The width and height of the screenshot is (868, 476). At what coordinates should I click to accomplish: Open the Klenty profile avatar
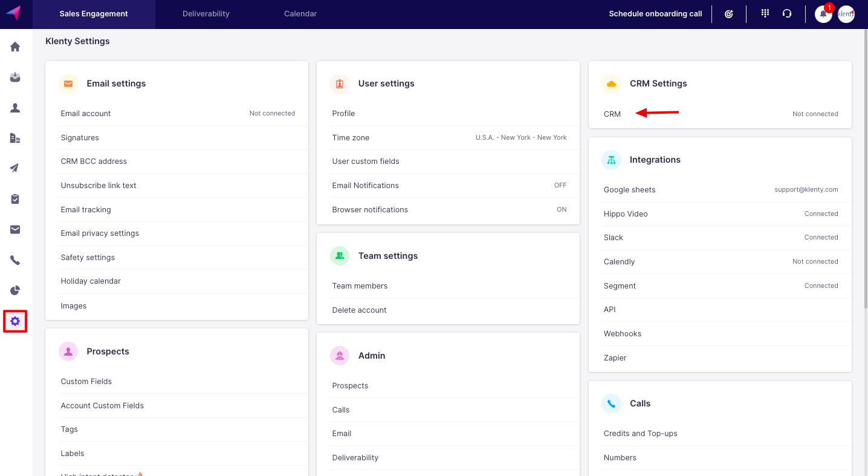click(846, 14)
